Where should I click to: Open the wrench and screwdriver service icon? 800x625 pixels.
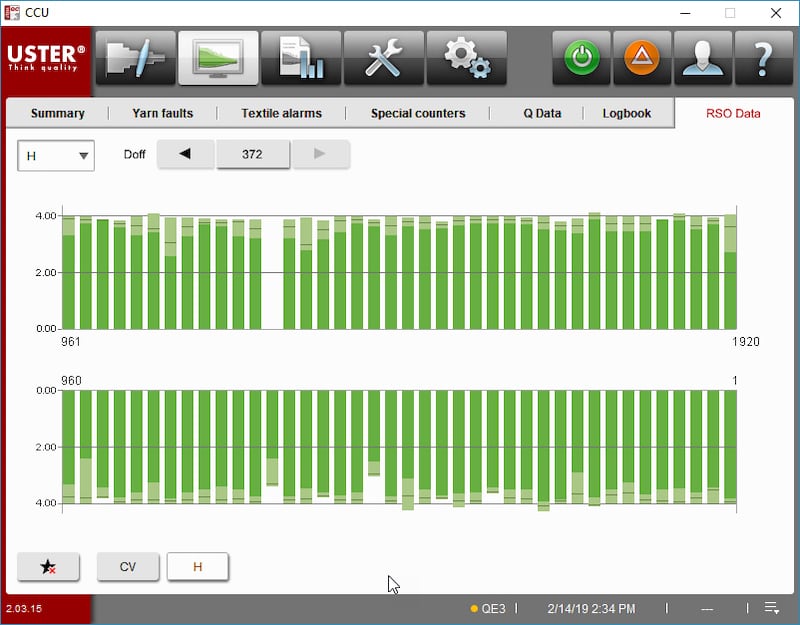(384, 58)
